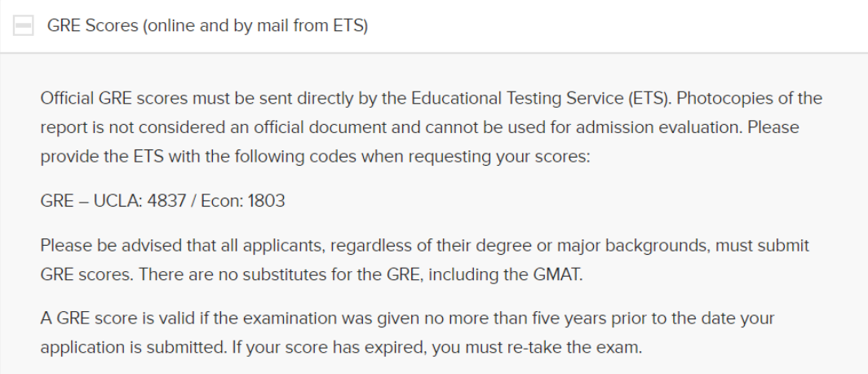The image size is (868, 374).
Task: Click the phrase 're-take the exam'
Action: click(x=586, y=348)
